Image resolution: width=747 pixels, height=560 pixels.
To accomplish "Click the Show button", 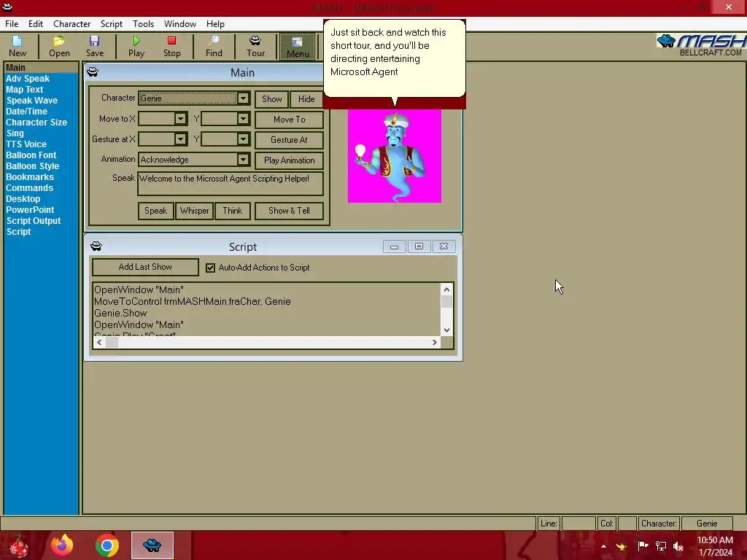I will coord(271,99).
